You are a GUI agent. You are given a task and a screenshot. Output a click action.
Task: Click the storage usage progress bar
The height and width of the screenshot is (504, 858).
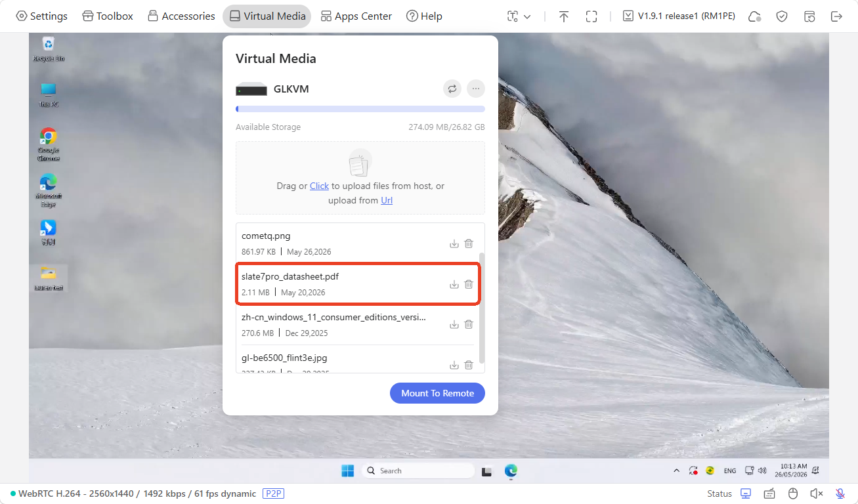tap(360, 109)
